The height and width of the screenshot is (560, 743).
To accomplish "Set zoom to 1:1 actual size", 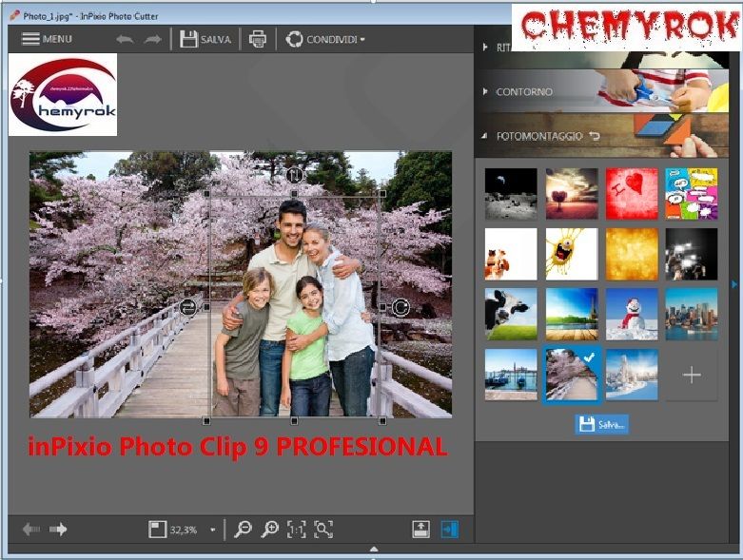I will [297, 530].
